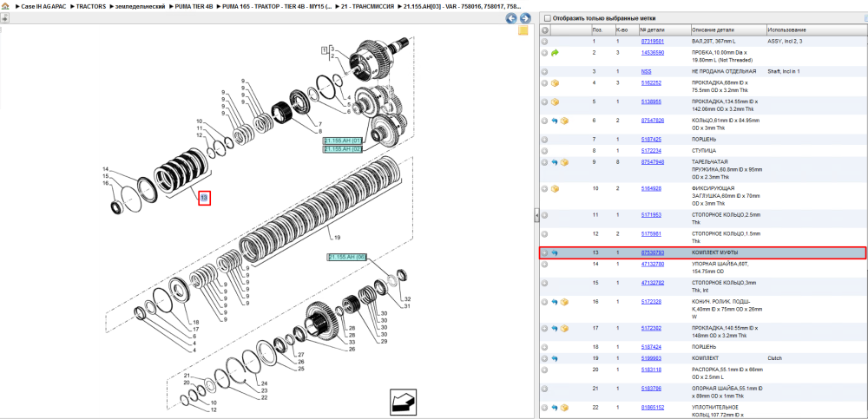Go to the home page via house icon
The width and height of the screenshot is (868, 419).
pos(5,6)
